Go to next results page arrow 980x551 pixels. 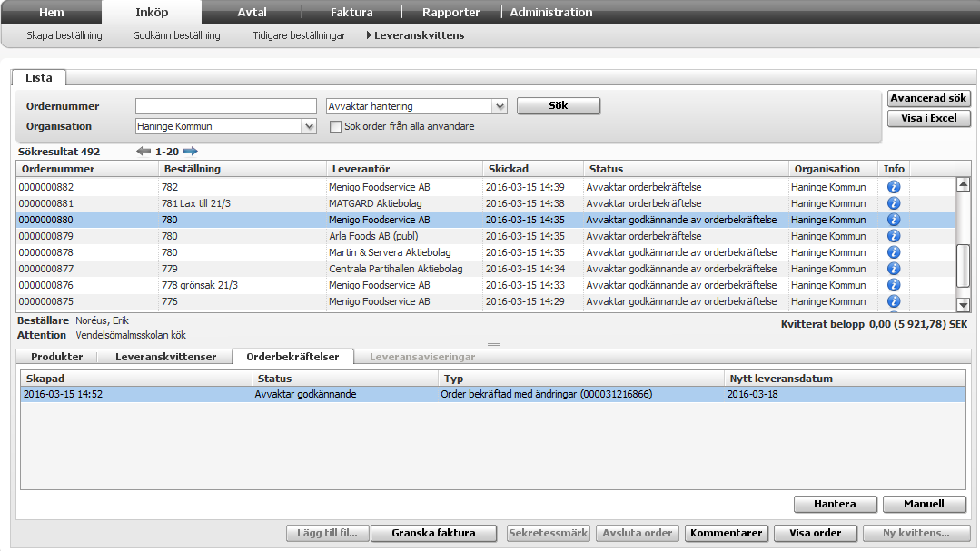pos(191,152)
